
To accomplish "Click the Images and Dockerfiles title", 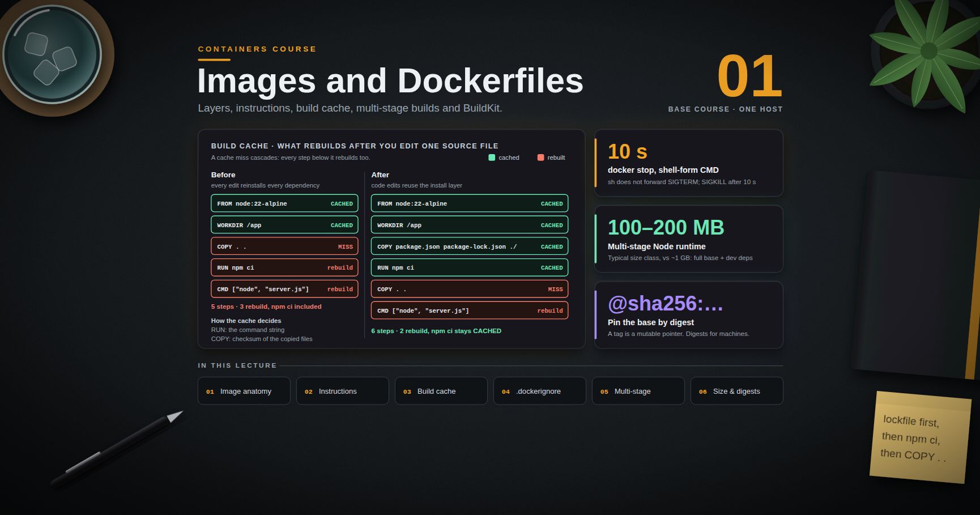I will [x=390, y=80].
